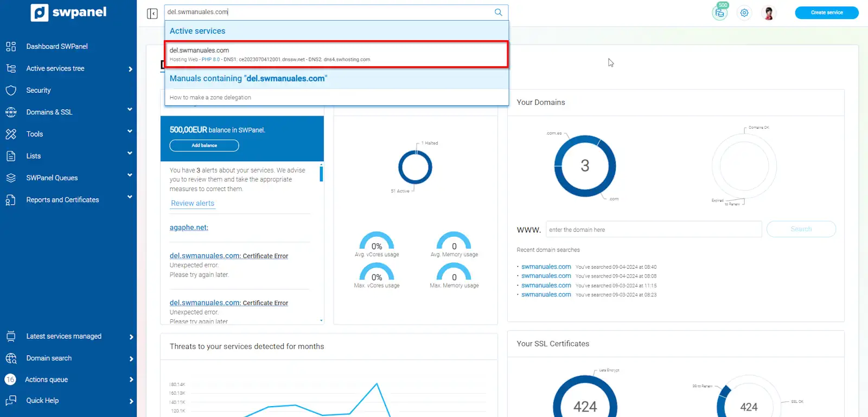
Task: Click the Avg. Memory usage gauge
Action: (454, 241)
